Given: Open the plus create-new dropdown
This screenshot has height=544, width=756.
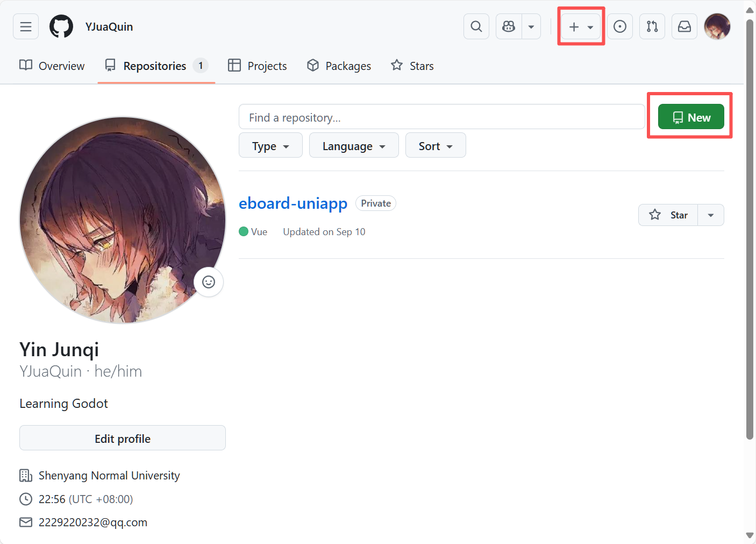Looking at the screenshot, I should [581, 26].
